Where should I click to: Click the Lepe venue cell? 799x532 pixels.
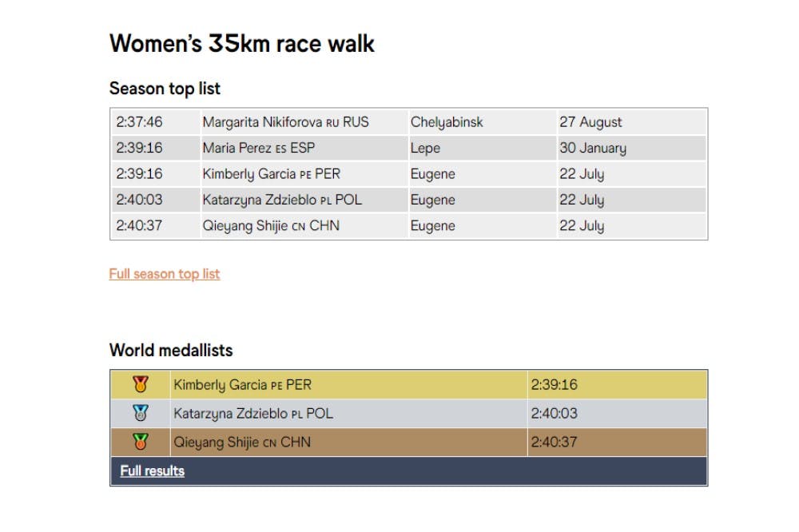tap(425, 148)
